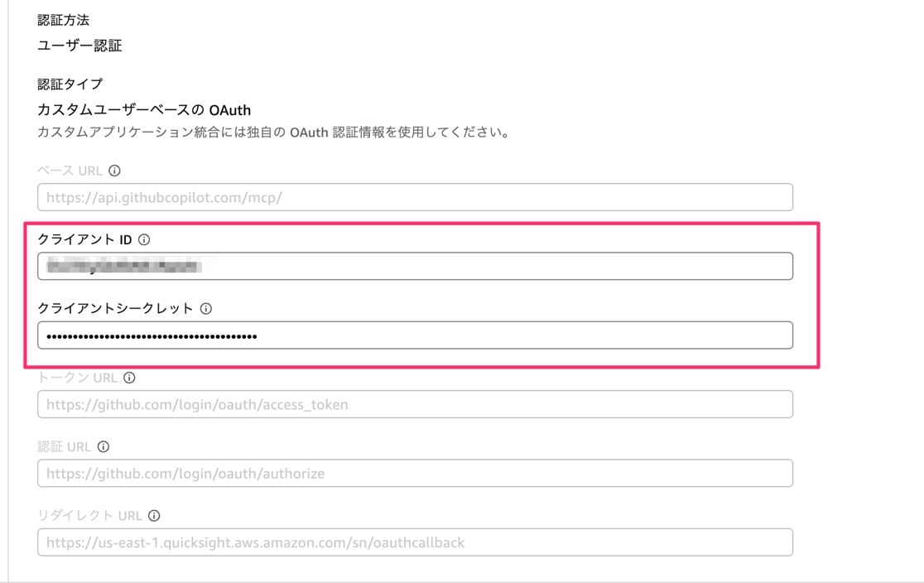The height and width of the screenshot is (583, 924).
Task: Click the OAuth 認証情報 description sentence
Action: tap(272, 132)
